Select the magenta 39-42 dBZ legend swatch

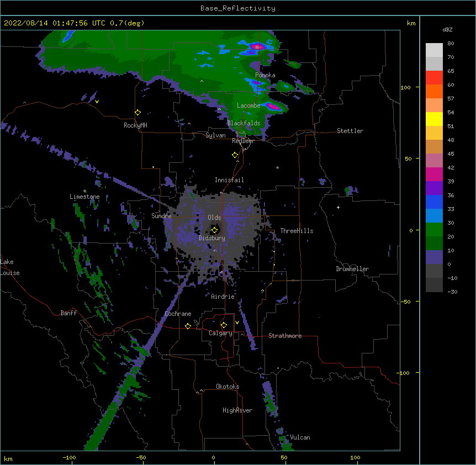click(434, 174)
